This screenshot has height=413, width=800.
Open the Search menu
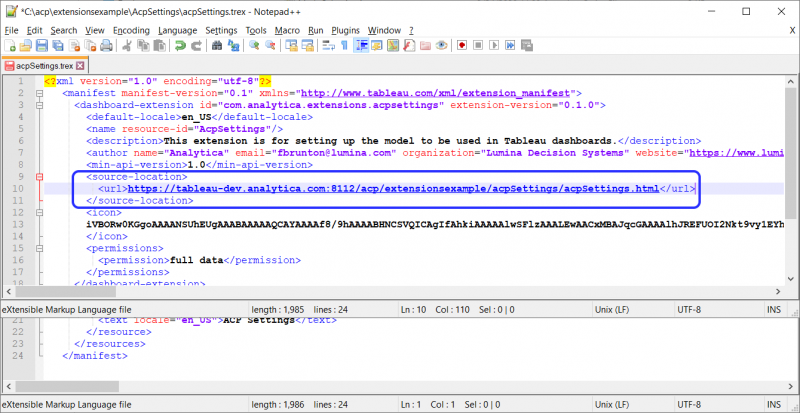(x=64, y=30)
